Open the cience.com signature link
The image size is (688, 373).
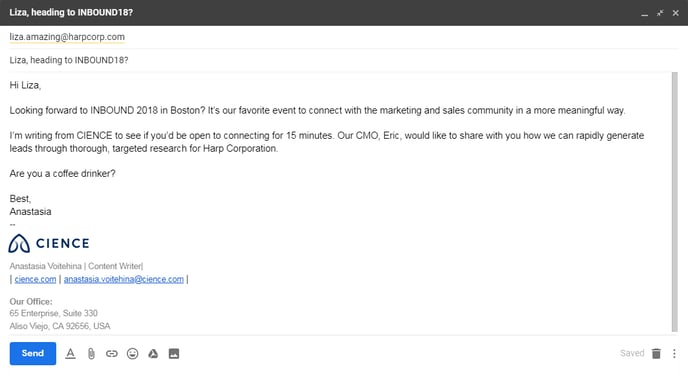point(35,279)
